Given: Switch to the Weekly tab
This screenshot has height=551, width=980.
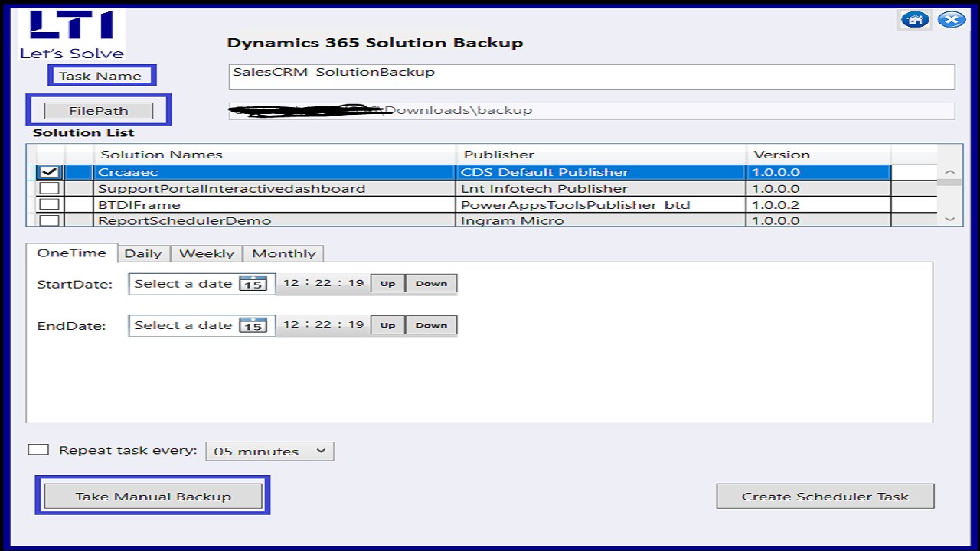Looking at the screenshot, I should tap(207, 254).
